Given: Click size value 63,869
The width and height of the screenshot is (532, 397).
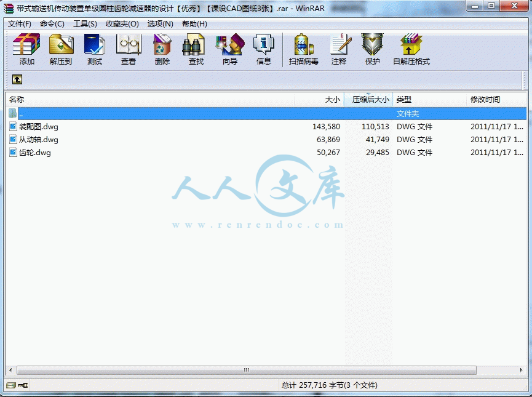Looking at the screenshot, I should [x=328, y=140].
